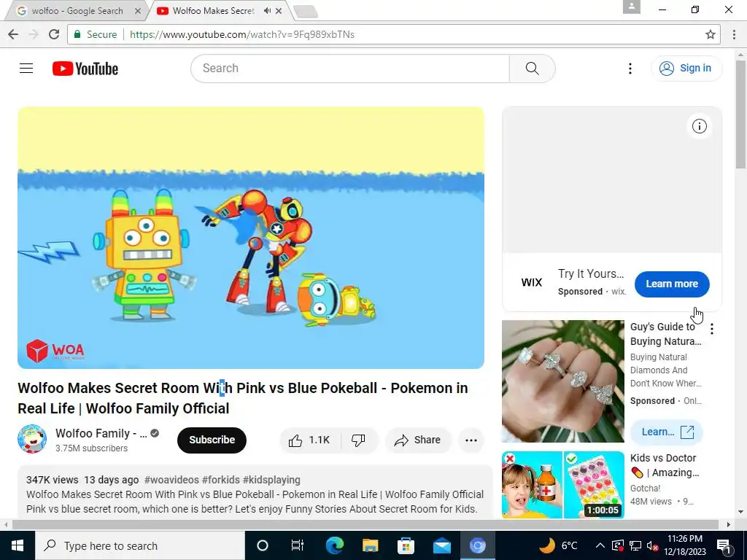Click the Try It Yours... ad title

point(591,274)
